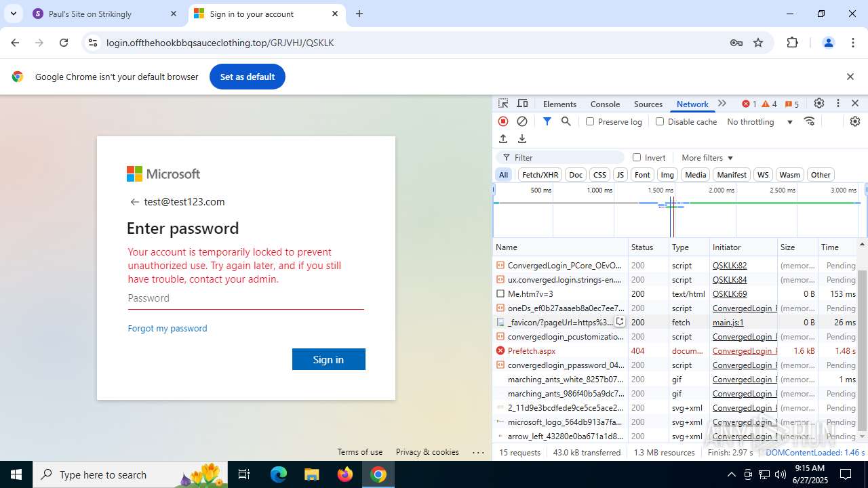Image resolution: width=868 pixels, height=488 pixels.
Task: Open the Chrome profile avatar
Action: tap(828, 43)
